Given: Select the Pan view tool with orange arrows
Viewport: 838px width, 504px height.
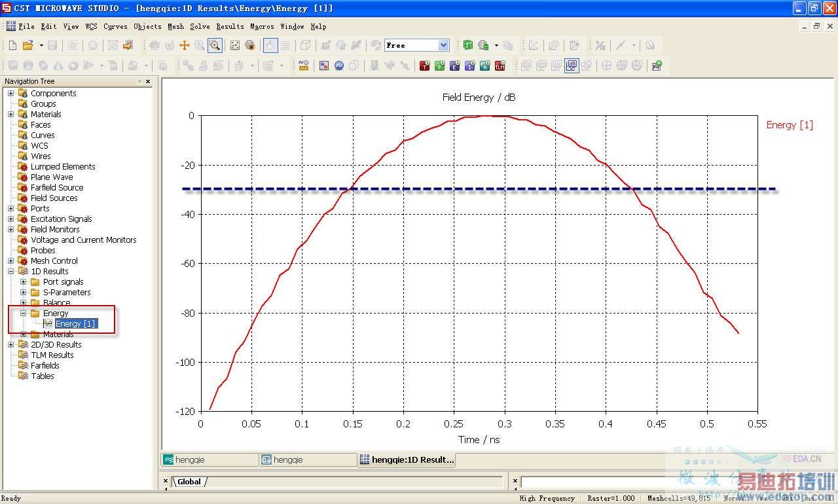Looking at the screenshot, I should pos(185,45).
